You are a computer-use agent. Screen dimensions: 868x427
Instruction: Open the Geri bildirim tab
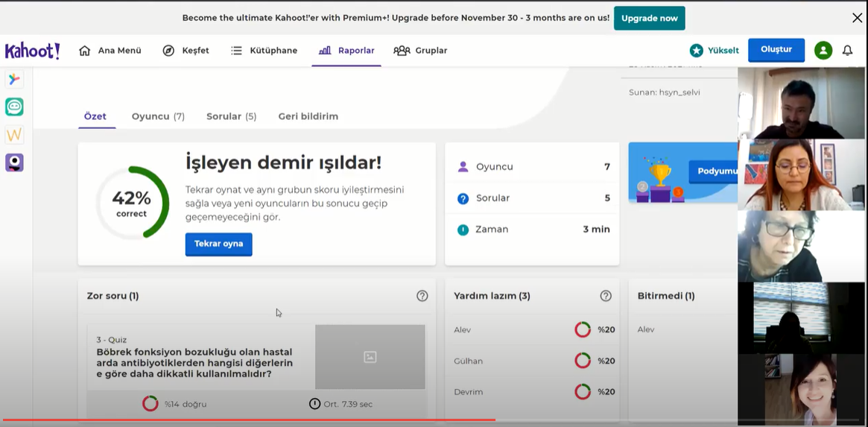tap(308, 116)
